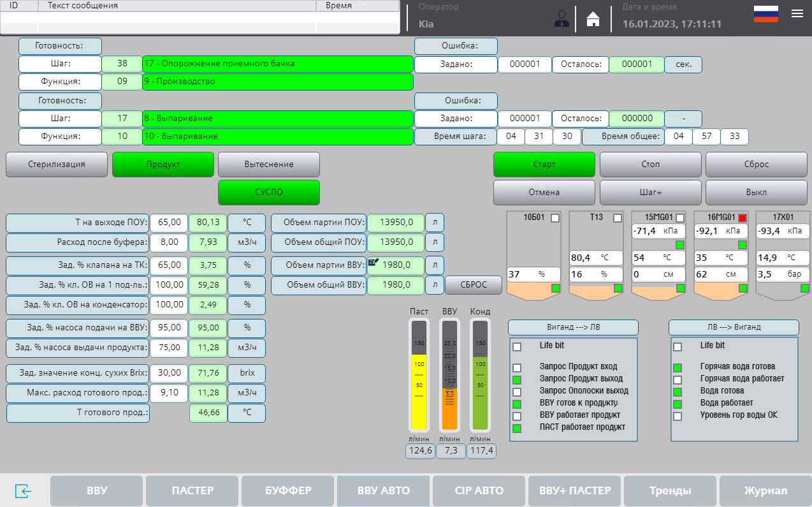The width and height of the screenshot is (812, 507).
Task: Select the СУСЛО mode button
Action: click(268, 192)
